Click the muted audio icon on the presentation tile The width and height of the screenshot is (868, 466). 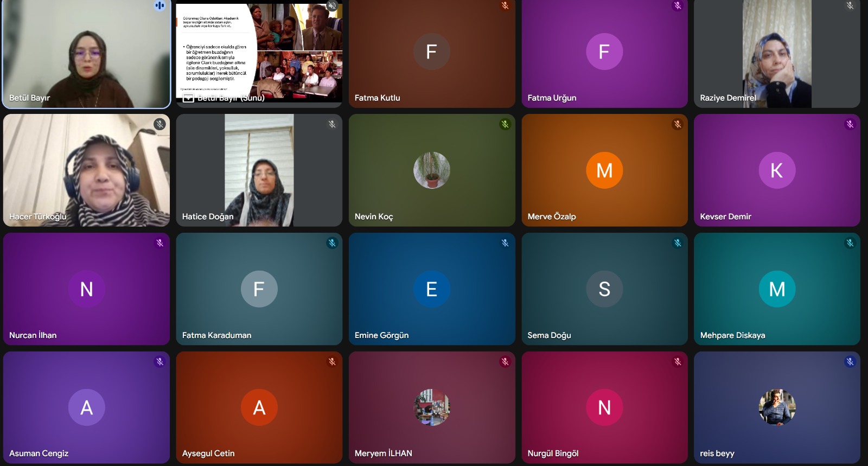click(333, 6)
